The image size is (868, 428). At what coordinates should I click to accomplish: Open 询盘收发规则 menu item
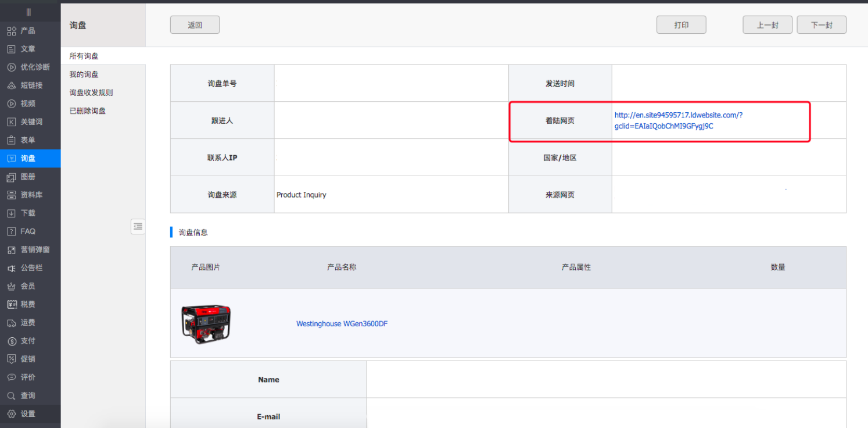91,92
